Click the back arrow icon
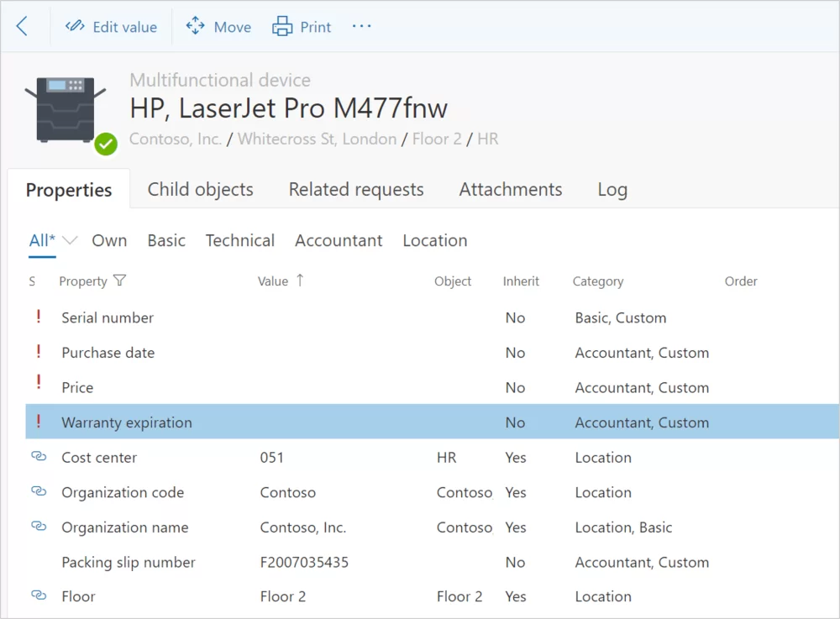Image resolution: width=840 pixels, height=619 pixels. tap(22, 27)
